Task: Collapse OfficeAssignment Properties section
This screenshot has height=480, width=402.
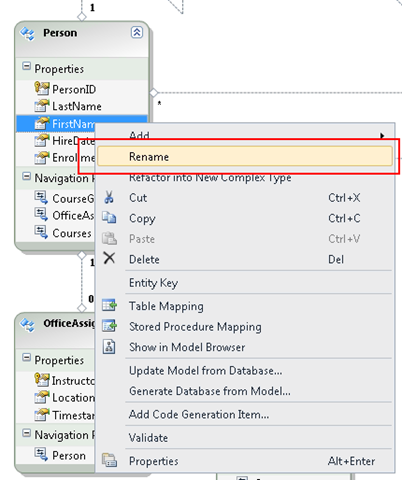Action: click(26, 358)
